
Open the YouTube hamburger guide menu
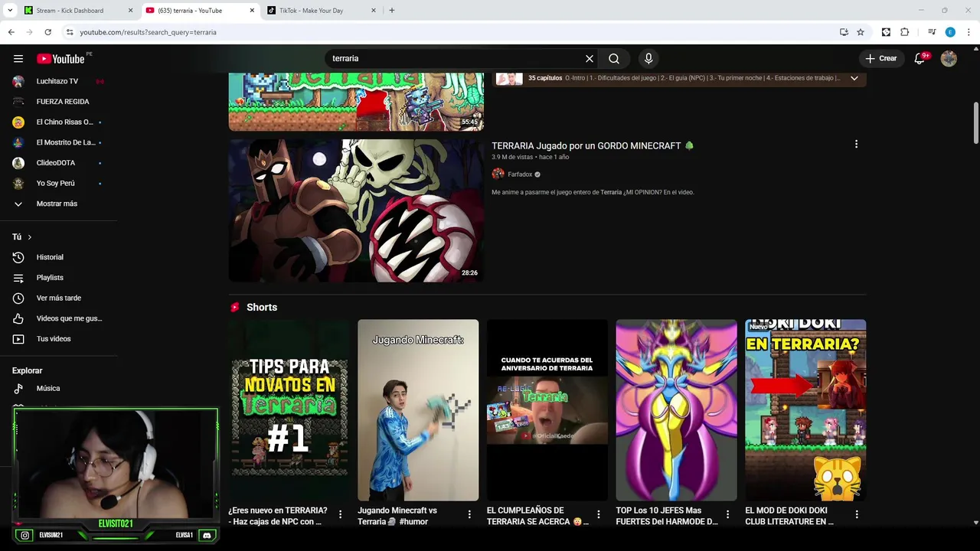pos(18,58)
